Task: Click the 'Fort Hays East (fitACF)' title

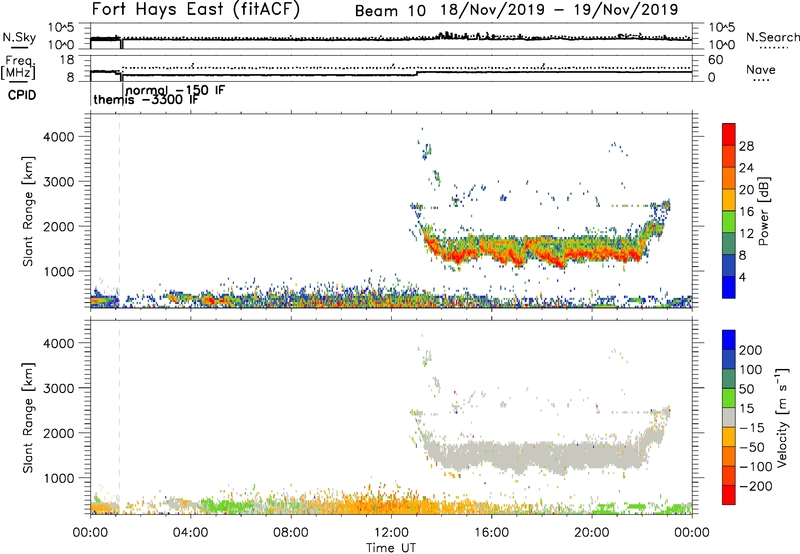Action: tap(196, 9)
